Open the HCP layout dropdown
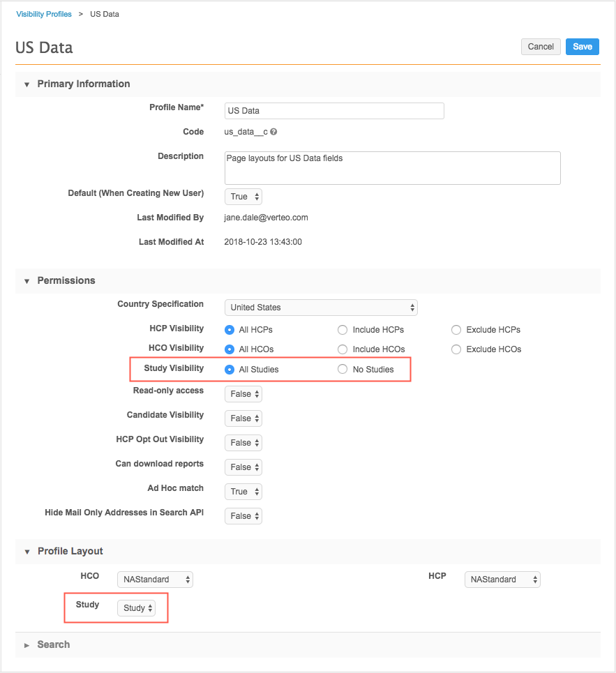 pos(502,580)
